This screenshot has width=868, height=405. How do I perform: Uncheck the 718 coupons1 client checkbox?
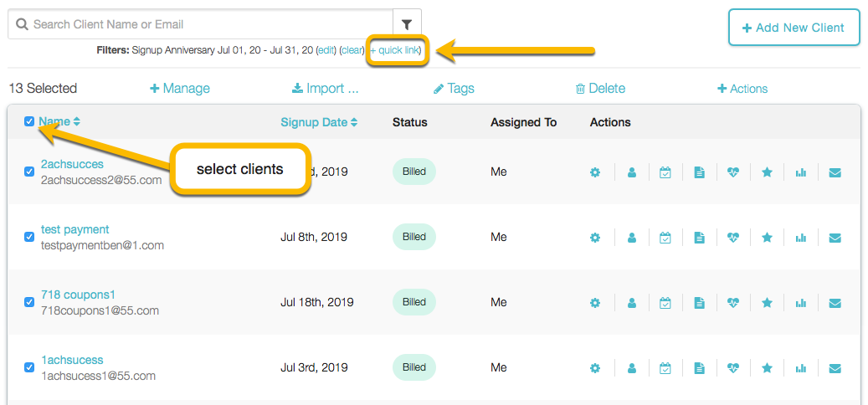pos(29,302)
